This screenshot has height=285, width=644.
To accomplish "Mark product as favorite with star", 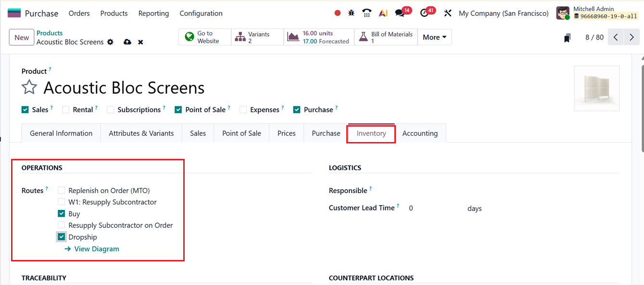I will click(29, 88).
